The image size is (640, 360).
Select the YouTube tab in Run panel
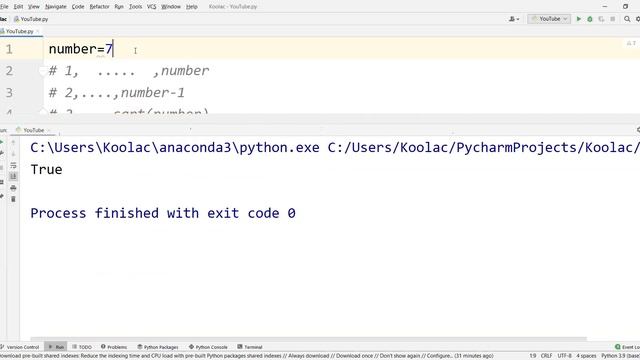[x=32, y=130]
